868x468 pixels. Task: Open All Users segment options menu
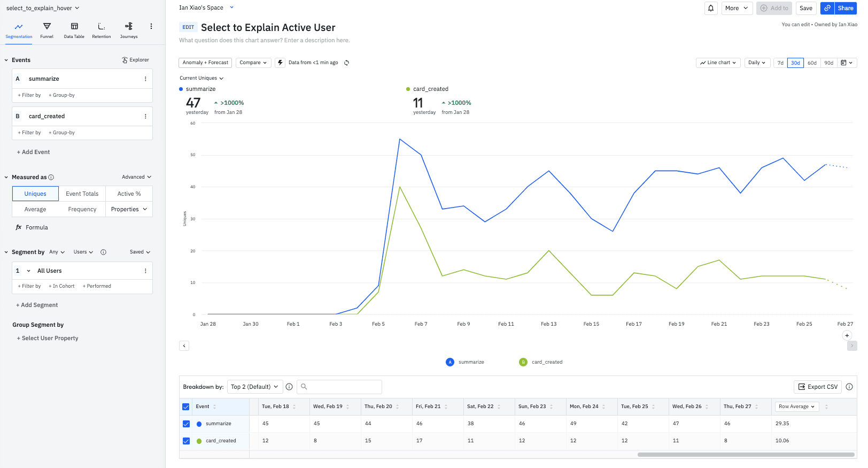(x=145, y=271)
